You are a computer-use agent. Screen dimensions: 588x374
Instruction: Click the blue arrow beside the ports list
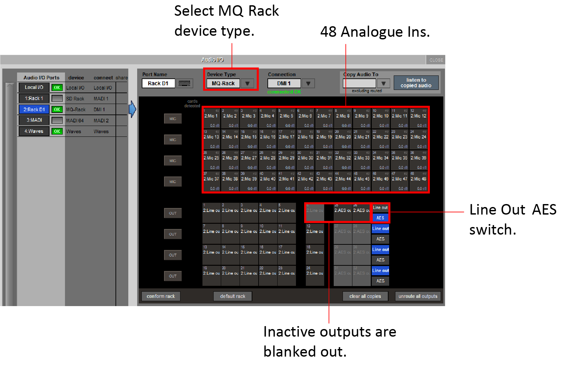[x=132, y=109]
